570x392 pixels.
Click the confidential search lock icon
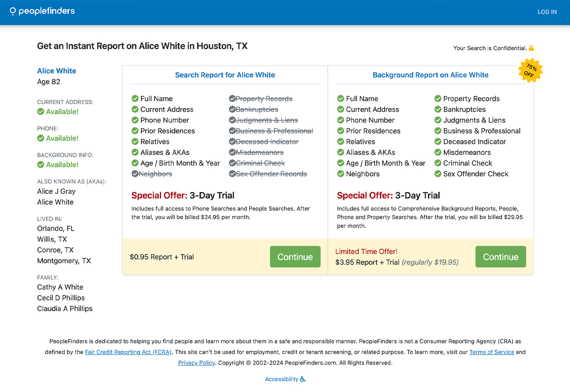pos(531,48)
